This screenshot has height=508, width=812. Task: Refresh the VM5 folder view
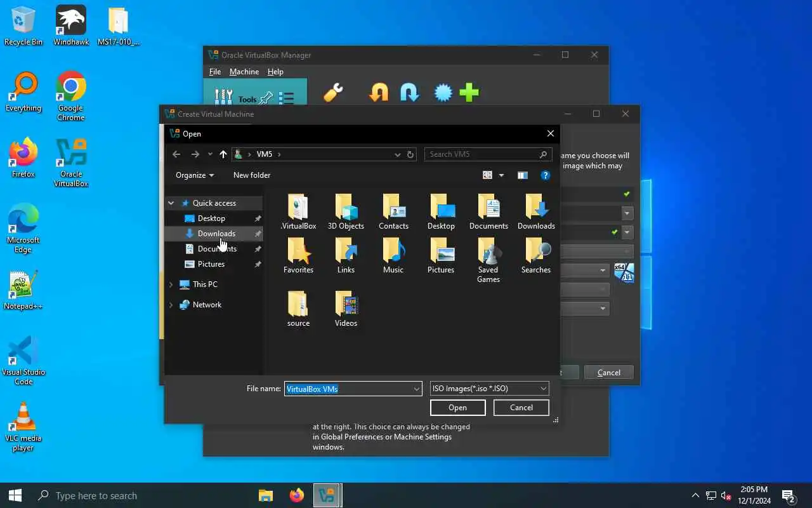410,154
